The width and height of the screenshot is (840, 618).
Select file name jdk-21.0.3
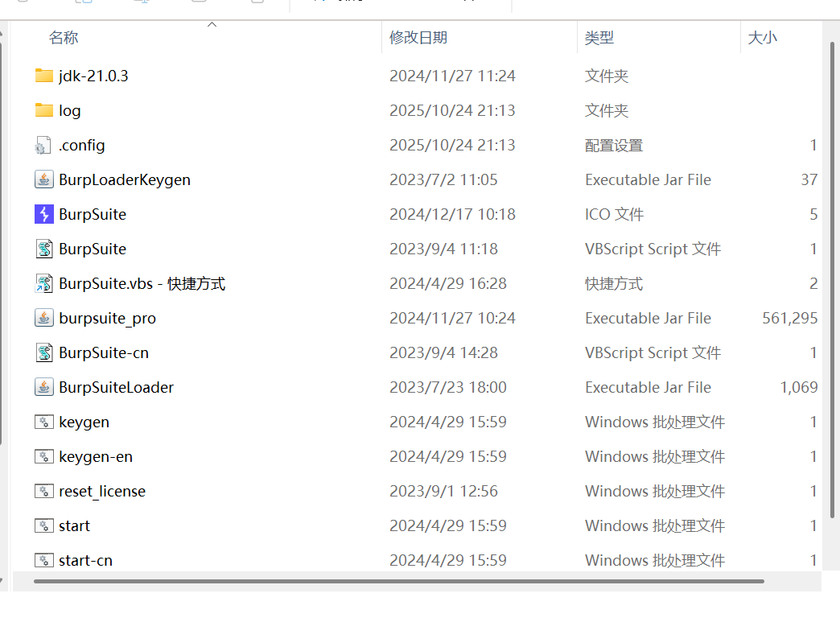(93, 76)
